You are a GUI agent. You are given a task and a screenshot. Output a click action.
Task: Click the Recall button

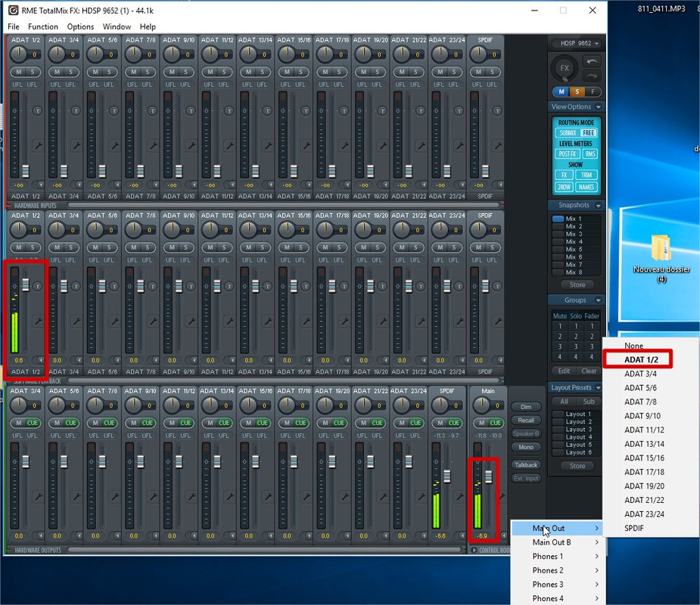[x=526, y=420]
